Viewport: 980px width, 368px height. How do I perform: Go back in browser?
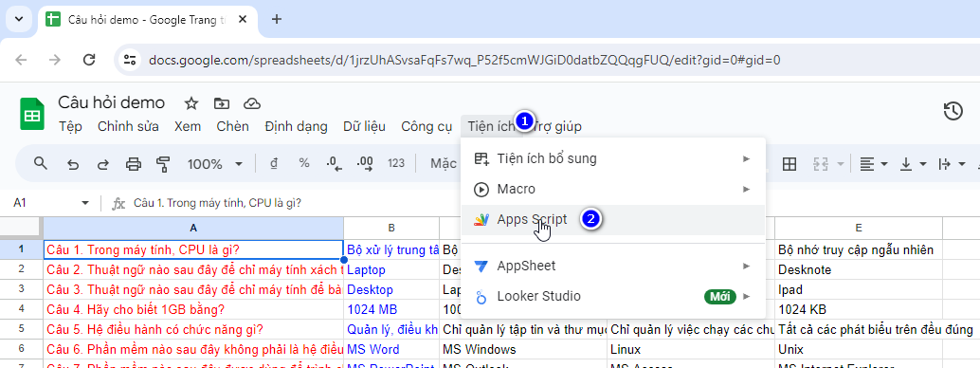[21, 60]
